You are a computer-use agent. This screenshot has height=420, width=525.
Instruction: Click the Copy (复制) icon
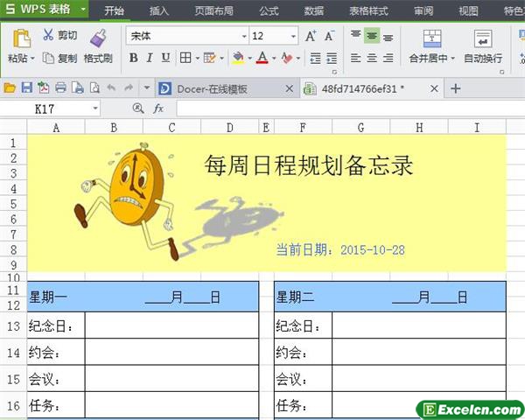click(x=48, y=58)
